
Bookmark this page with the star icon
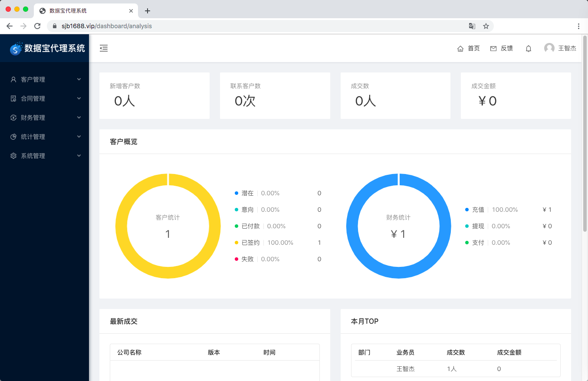tap(486, 26)
